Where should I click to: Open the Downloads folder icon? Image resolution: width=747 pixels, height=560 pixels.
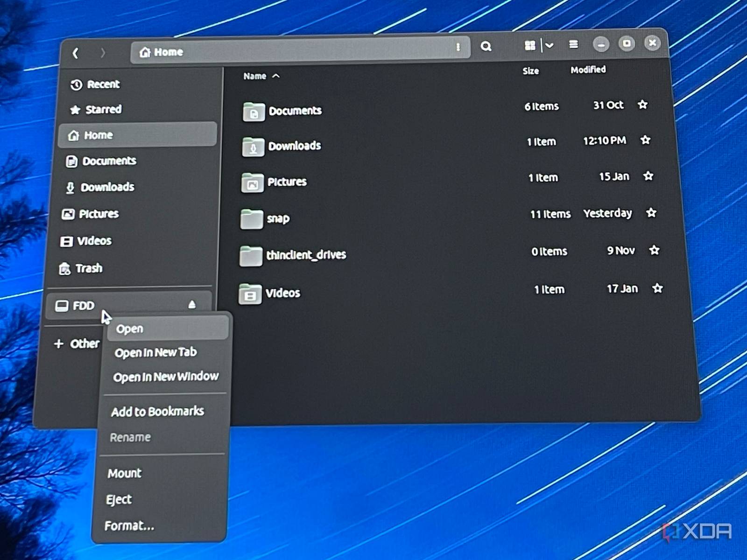click(x=253, y=147)
